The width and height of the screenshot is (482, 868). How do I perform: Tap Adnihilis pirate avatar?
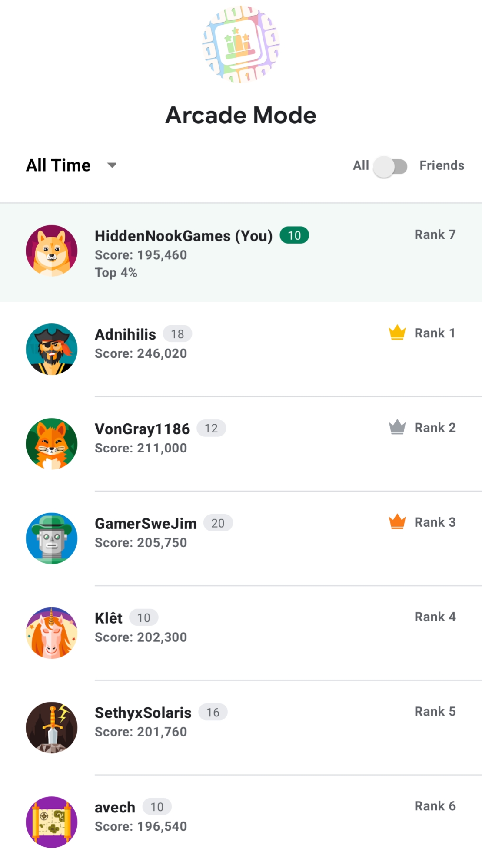pos(52,349)
